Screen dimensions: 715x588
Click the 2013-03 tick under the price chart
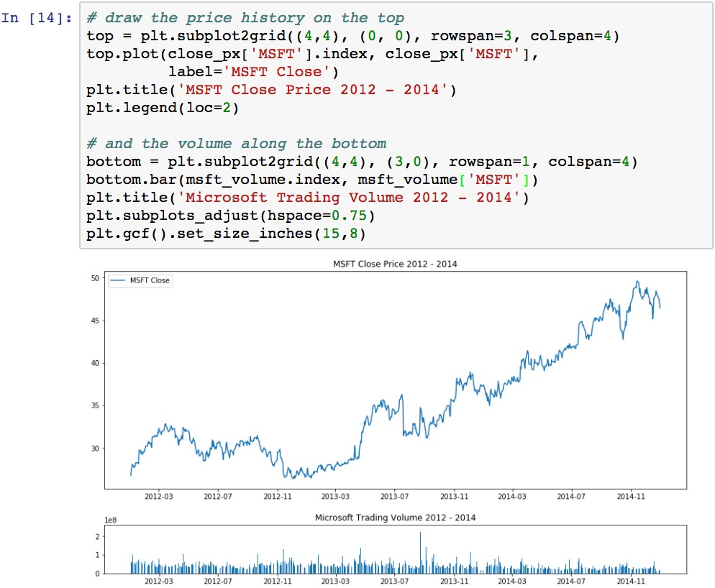click(x=335, y=497)
